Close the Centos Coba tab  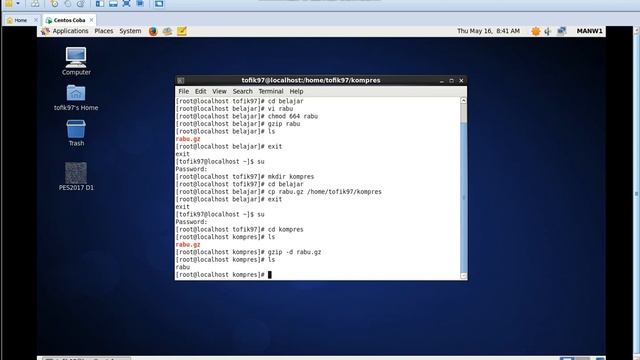pos(91,20)
